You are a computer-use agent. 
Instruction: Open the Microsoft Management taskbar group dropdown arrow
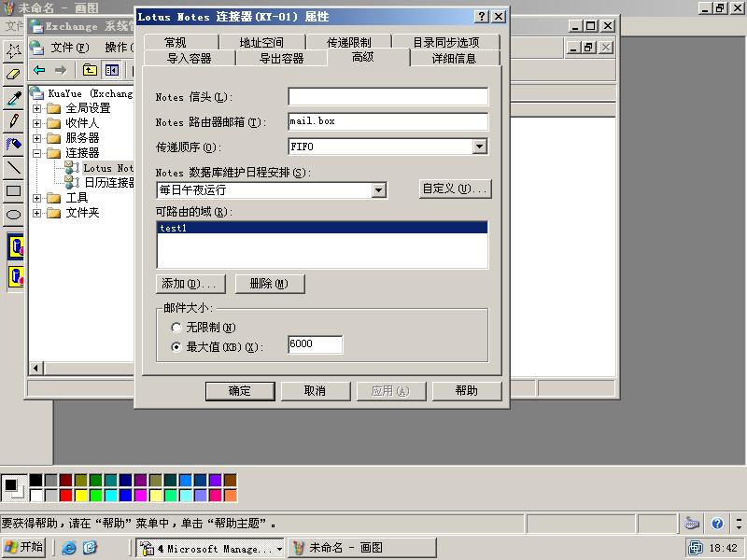279,549
